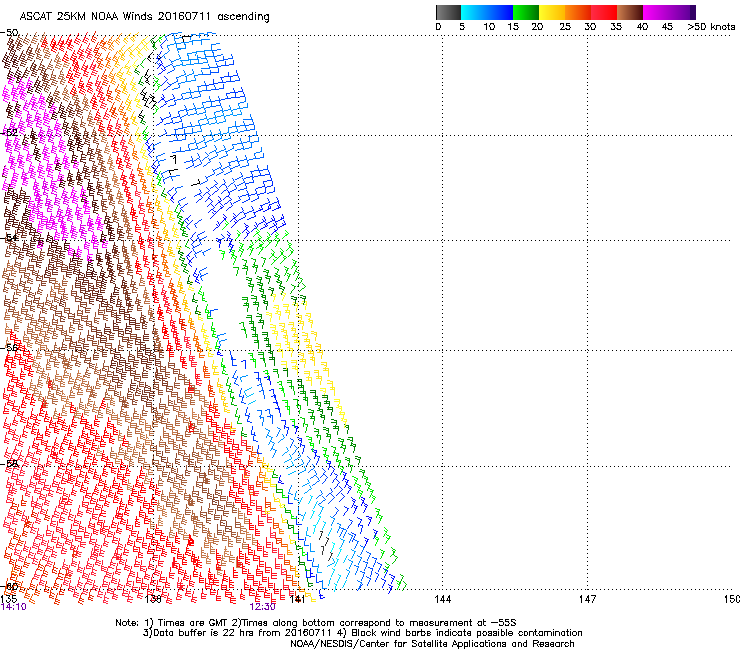The image size is (740, 650).
Task: Click the longitude label '138'
Action: pos(153,599)
